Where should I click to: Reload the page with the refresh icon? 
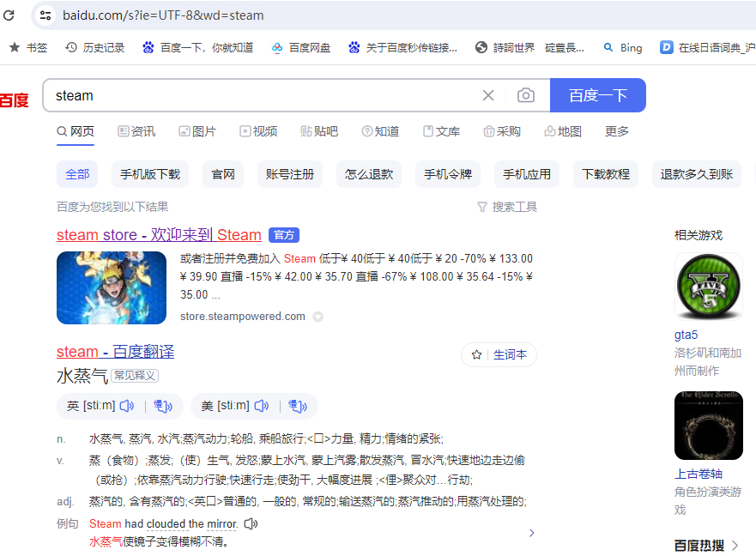(x=9, y=15)
